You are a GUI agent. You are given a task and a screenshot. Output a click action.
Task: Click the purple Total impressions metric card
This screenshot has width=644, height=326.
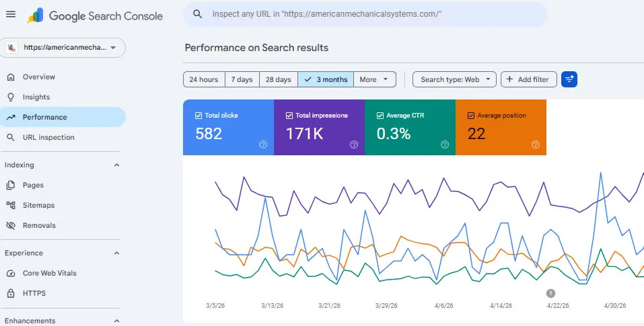pyautogui.click(x=319, y=127)
